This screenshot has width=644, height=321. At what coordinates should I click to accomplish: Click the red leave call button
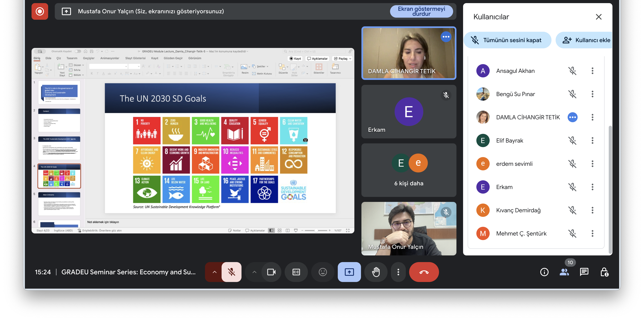pos(424,272)
